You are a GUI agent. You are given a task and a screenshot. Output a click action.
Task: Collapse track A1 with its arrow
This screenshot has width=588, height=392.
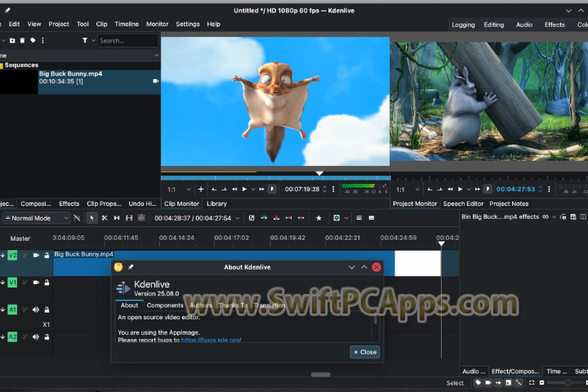click(x=2, y=310)
